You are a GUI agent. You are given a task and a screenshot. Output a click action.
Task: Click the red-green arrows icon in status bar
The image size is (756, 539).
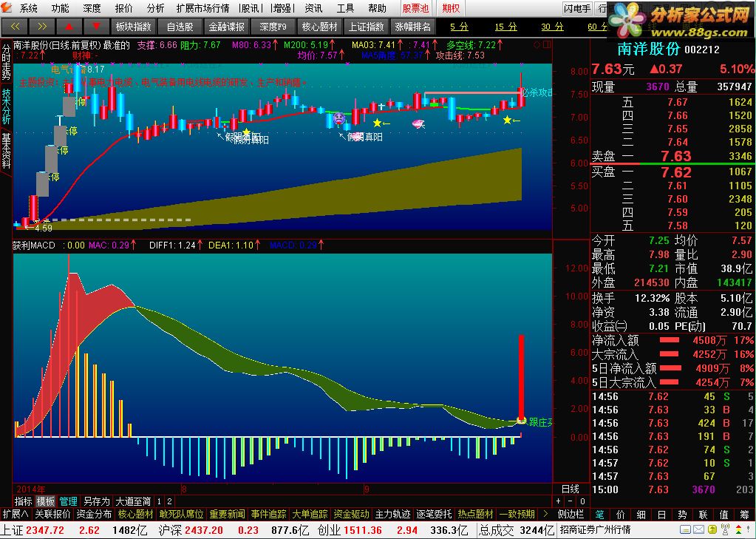[x=738, y=530]
